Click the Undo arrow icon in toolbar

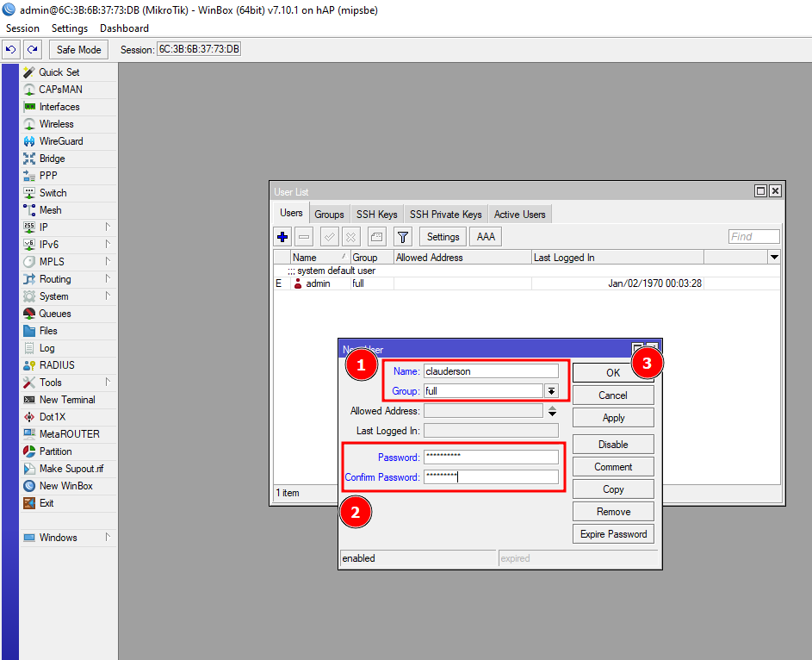point(11,50)
